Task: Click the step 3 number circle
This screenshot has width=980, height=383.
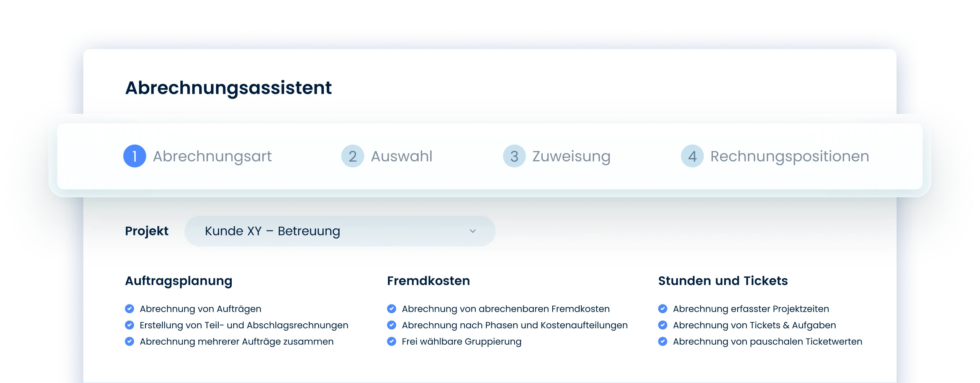Action: 514,156
